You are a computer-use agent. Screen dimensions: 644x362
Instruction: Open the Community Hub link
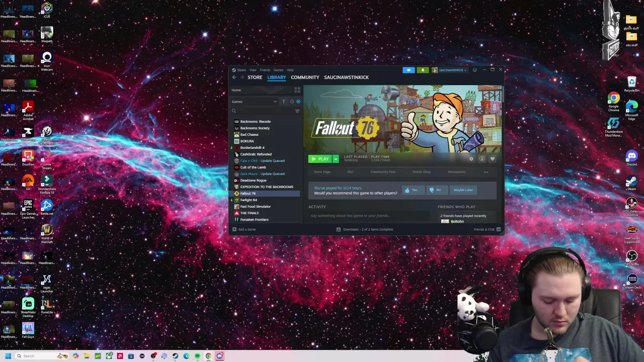383,172
